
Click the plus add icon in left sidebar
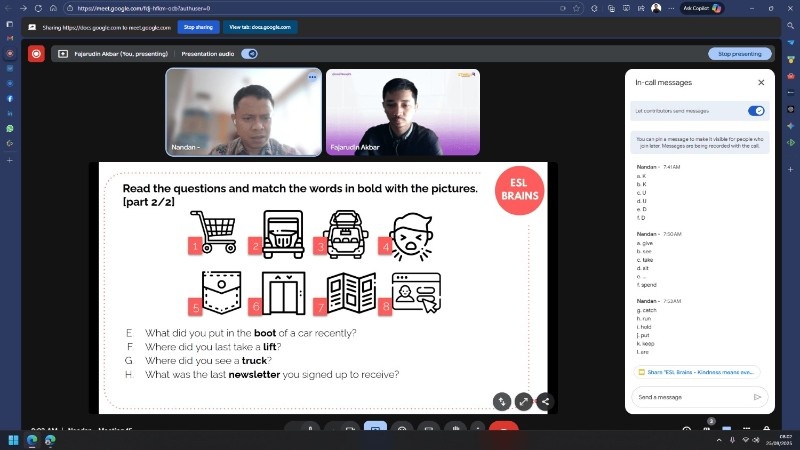[x=10, y=160]
